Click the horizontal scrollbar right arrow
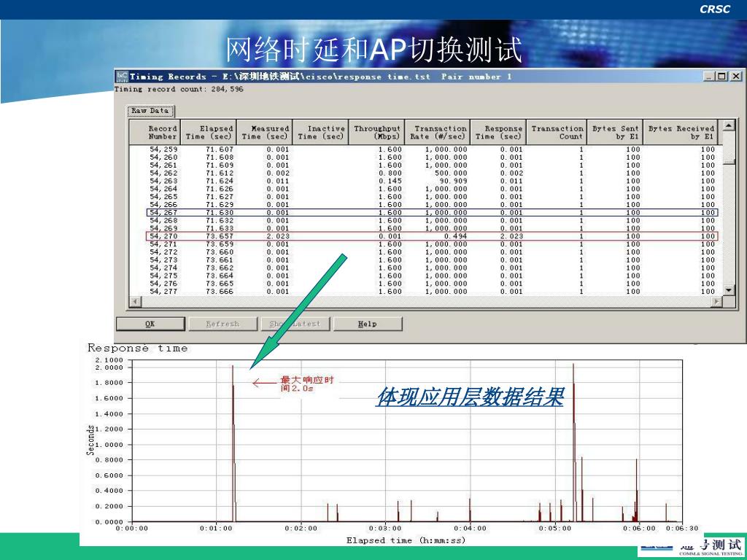This screenshot has width=747, height=560. (717, 301)
